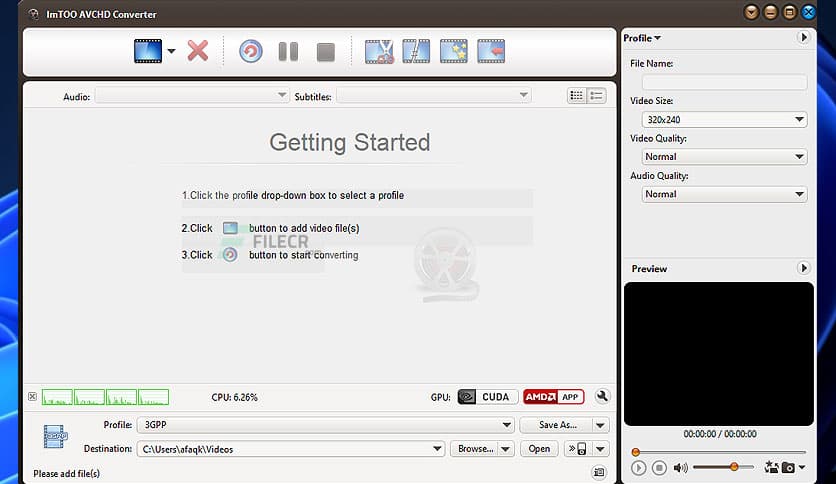Click the volume slider handle

pos(734,467)
